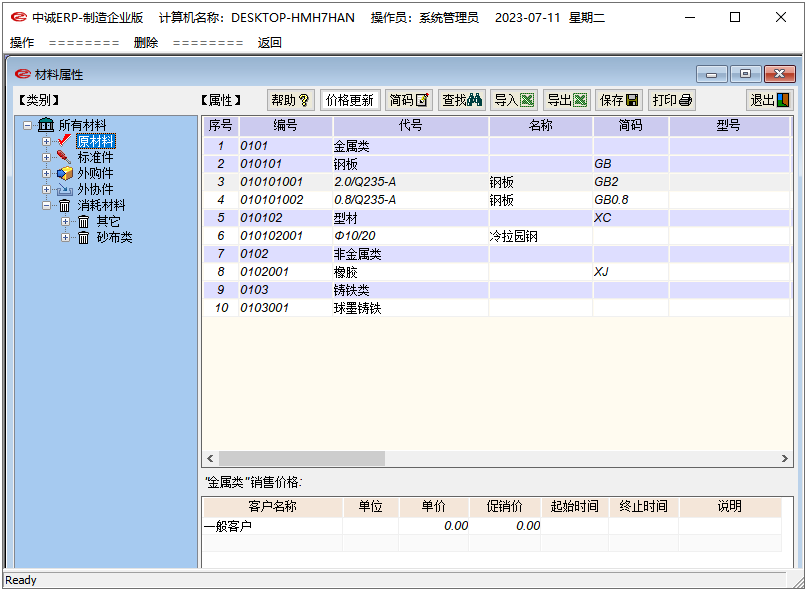Click 导入 Excel import button
This screenshot has width=808, height=593.
[514, 100]
